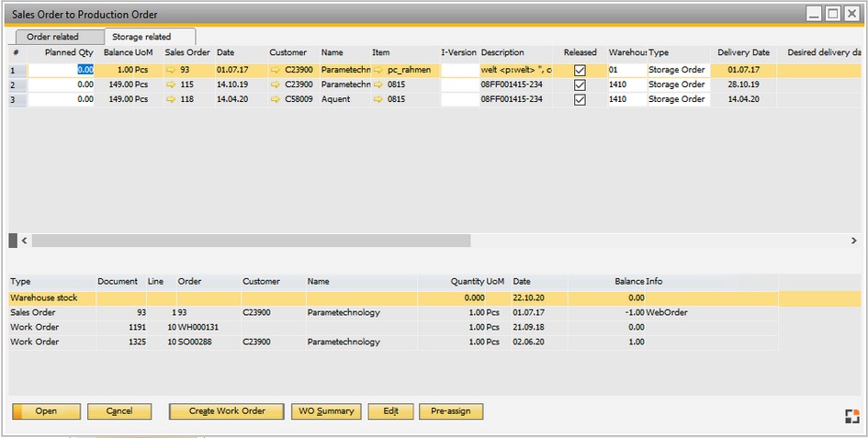Open link arrow for item pc_rahmen
The image size is (868, 438).
click(x=378, y=70)
